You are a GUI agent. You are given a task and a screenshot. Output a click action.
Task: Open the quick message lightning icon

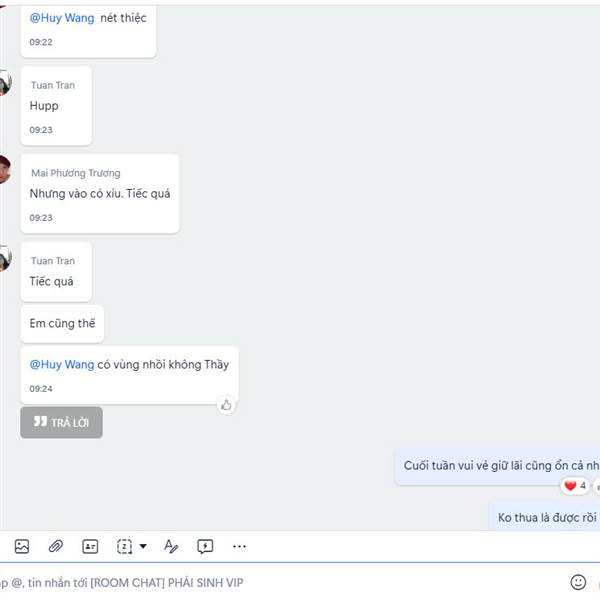pos(205,546)
